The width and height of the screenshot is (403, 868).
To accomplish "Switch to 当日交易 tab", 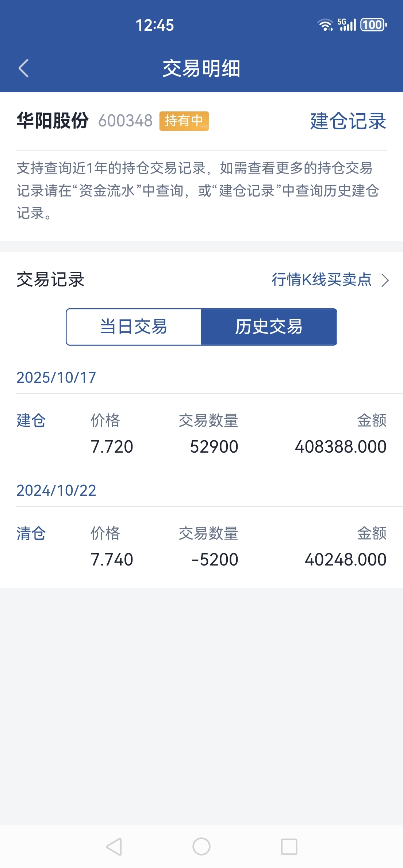I will 134,327.
